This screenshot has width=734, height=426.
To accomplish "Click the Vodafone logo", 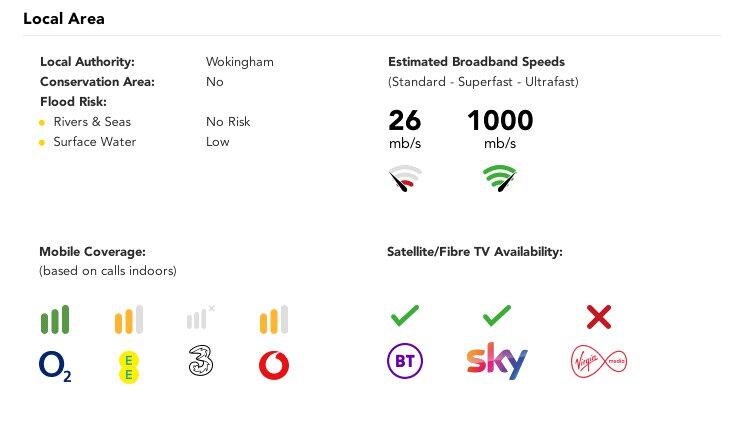I will (273, 365).
